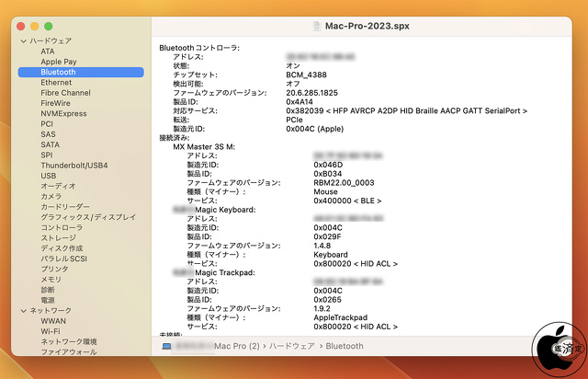Select ストレージ in the sidebar
The height and width of the screenshot is (379, 588).
click(58, 237)
